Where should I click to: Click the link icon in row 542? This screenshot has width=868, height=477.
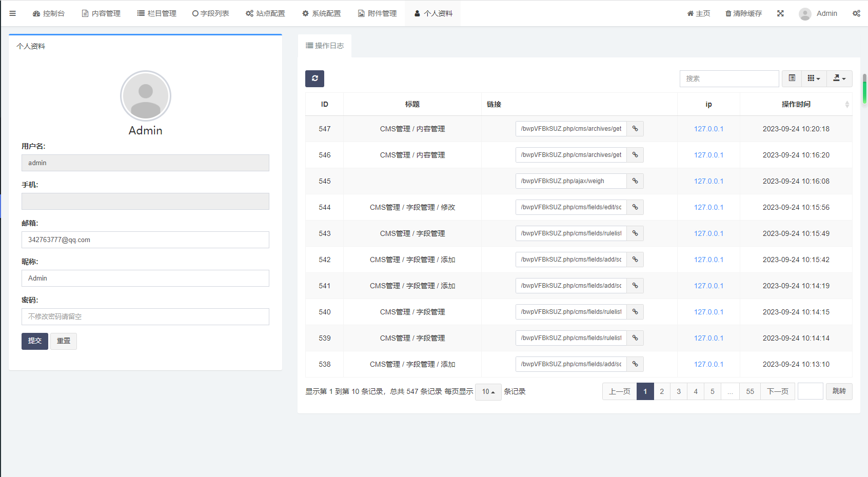635,260
